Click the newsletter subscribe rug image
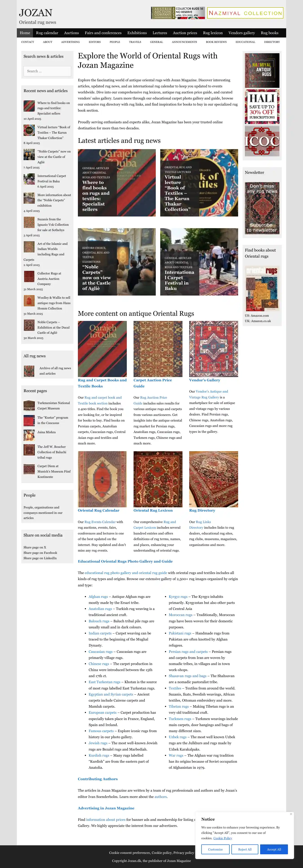This screenshot has height=868, width=303. (x=262, y=208)
